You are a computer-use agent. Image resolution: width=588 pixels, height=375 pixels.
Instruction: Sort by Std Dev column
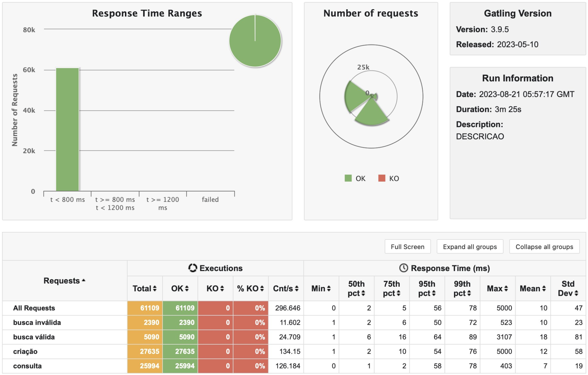568,288
